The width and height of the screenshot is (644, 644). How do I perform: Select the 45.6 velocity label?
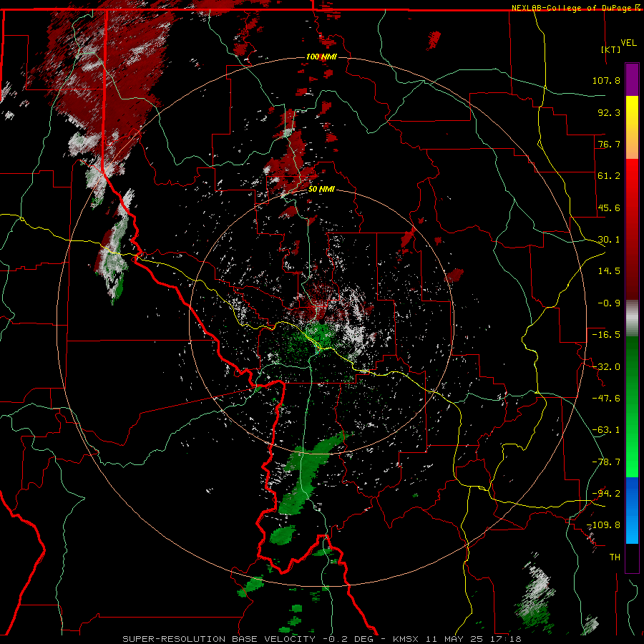(609, 208)
